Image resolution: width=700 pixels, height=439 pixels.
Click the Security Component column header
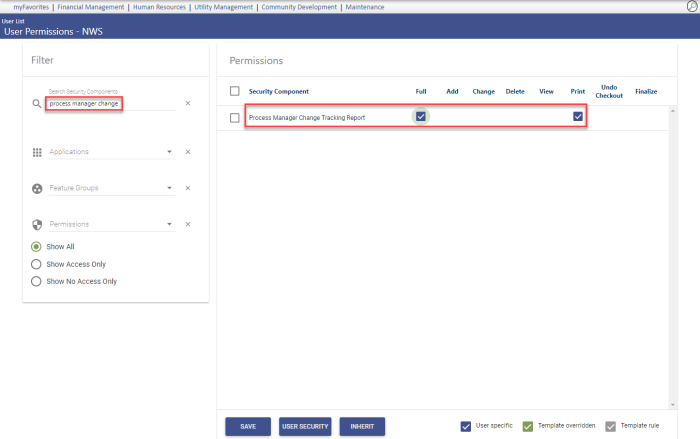(279, 92)
